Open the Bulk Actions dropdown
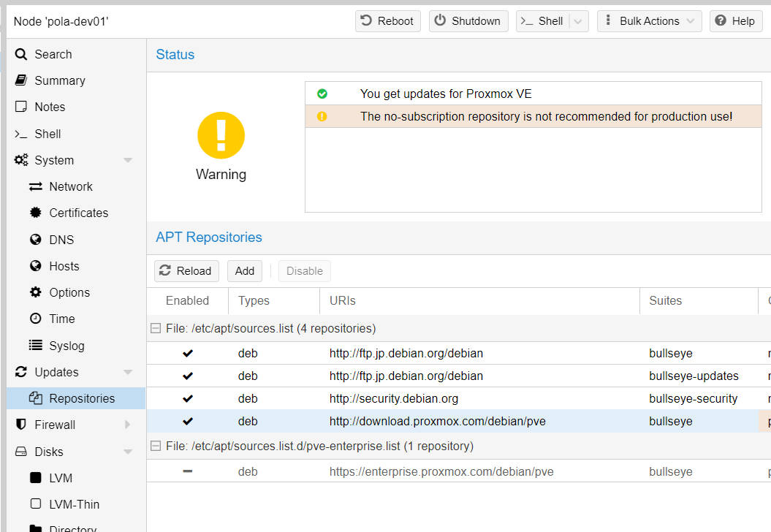771x532 pixels. click(x=649, y=21)
